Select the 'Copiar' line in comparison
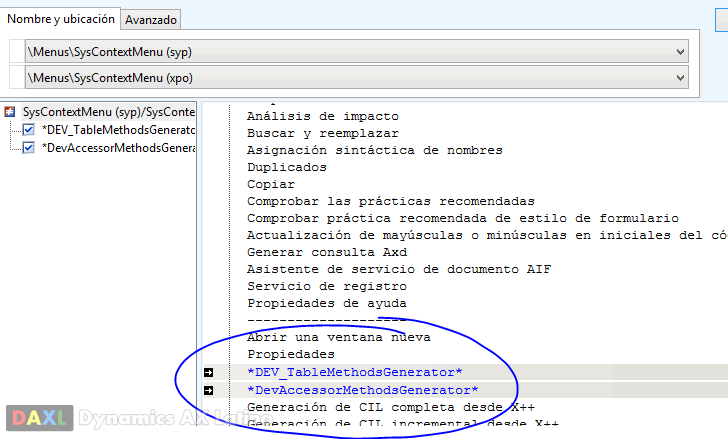The height and width of the screenshot is (439, 728). pyautogui.click(x=271, y=184)
